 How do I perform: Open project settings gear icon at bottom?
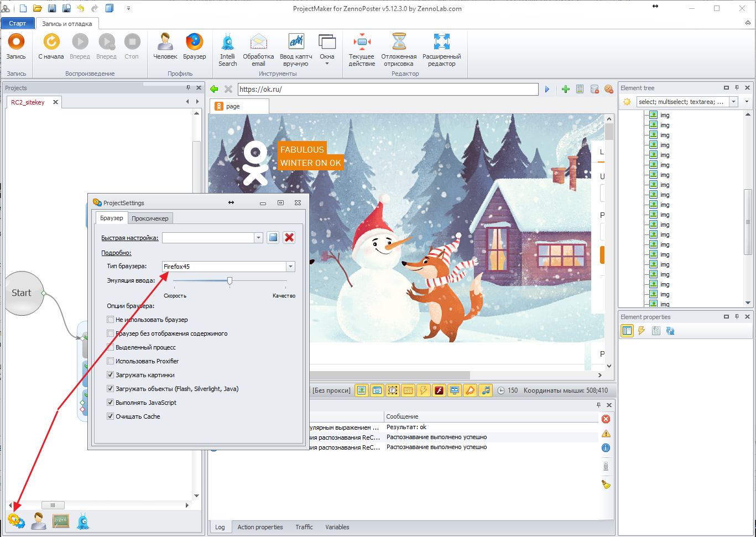pyautogui.click(x=16, y=520)
